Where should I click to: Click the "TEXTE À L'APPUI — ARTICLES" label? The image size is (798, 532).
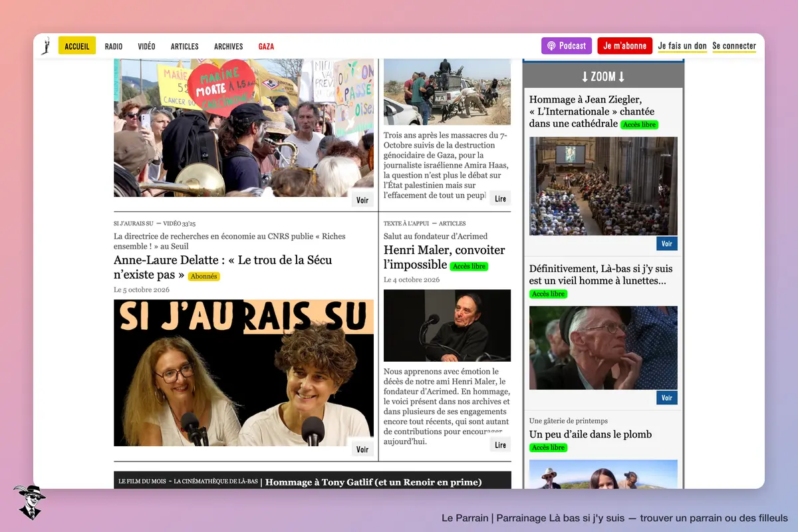tap(424, 223)
